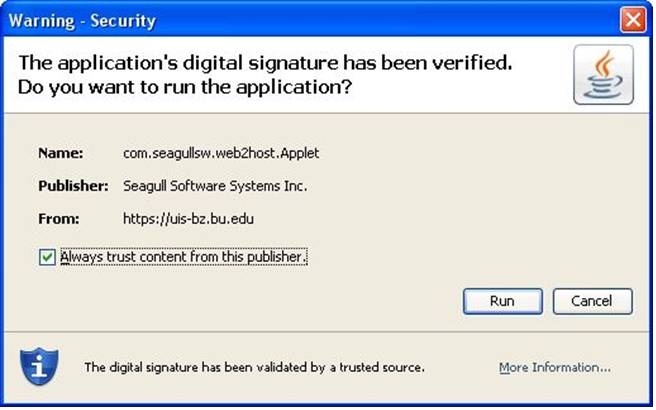
Task: Click the 'Warning - Security' title bar
Action: click(300, 18)
